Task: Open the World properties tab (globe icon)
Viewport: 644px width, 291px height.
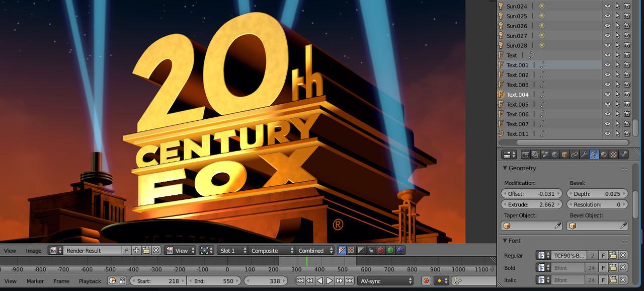Action: pos(554,155)
